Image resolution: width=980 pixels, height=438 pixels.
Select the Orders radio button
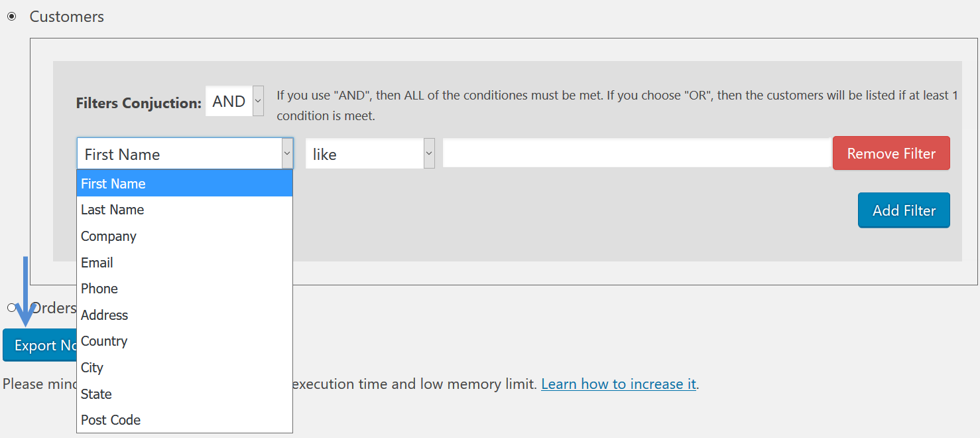[x=11, y=307]
